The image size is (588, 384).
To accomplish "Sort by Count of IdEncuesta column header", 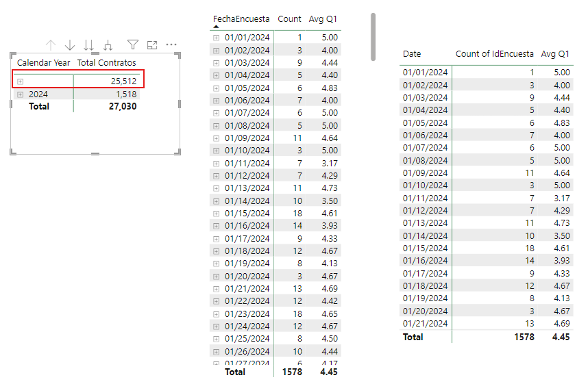I will pos(494,54).
